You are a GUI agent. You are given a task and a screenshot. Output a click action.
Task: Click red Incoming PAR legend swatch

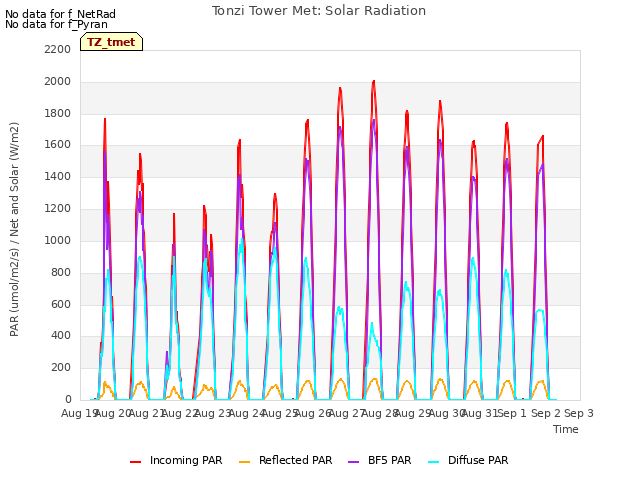(x=136, y=461)
